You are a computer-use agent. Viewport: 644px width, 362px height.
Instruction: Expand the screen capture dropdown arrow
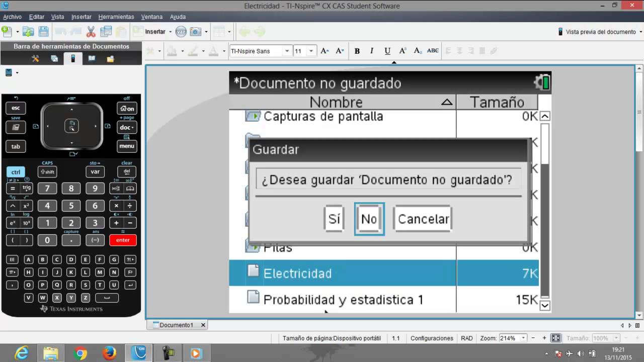tap(206, 32)
